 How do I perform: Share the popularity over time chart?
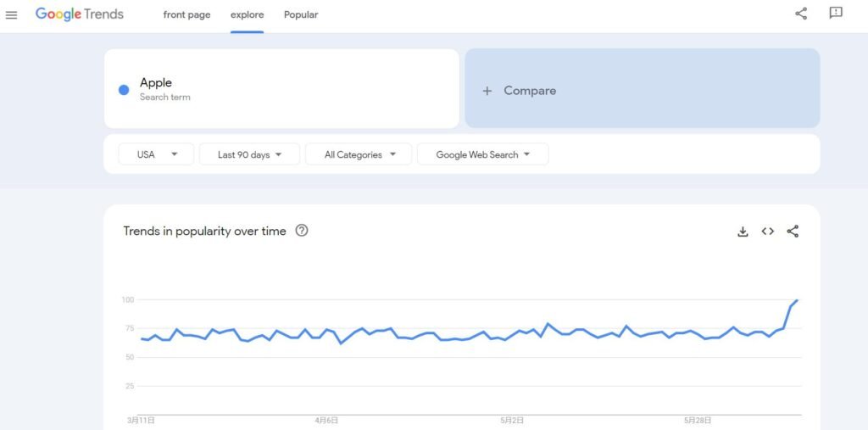point(793,232)
